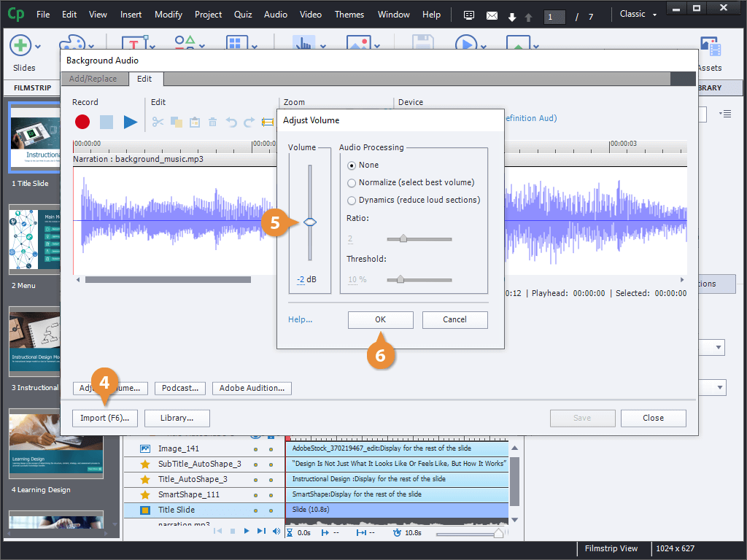Open the Classic workspace dropdown

(x=638, y=15)
